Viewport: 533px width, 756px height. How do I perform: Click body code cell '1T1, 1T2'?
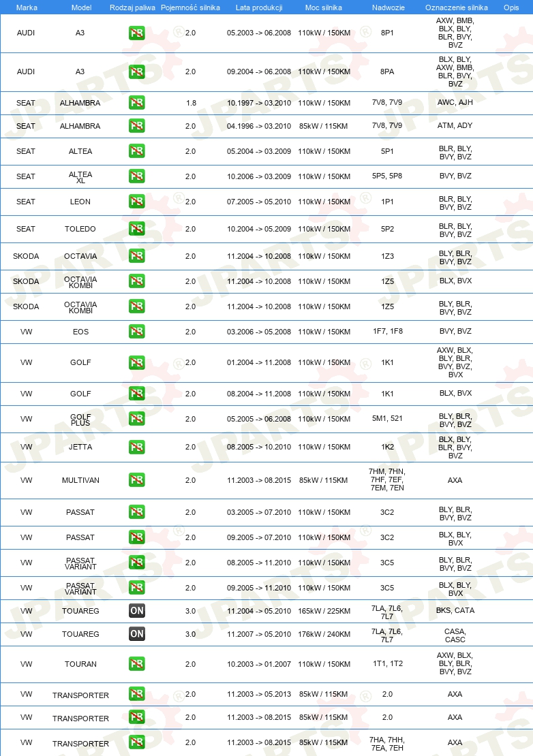388,664
